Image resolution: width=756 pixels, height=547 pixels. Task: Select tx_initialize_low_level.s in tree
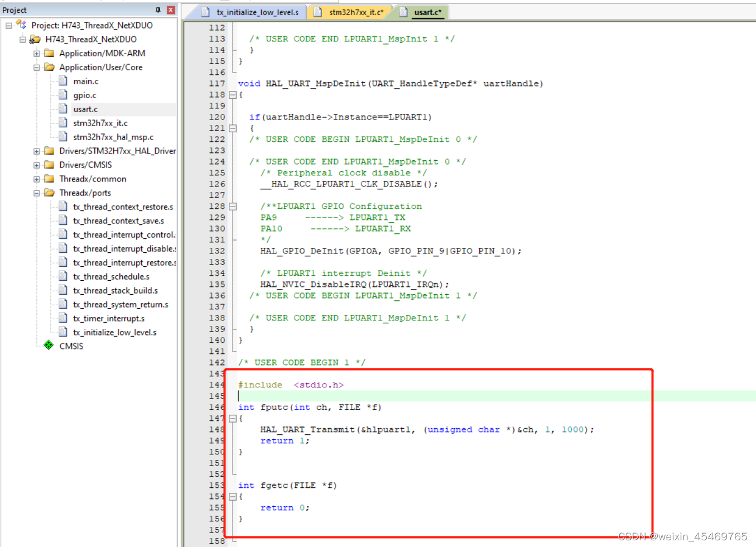tap(115, 333)
